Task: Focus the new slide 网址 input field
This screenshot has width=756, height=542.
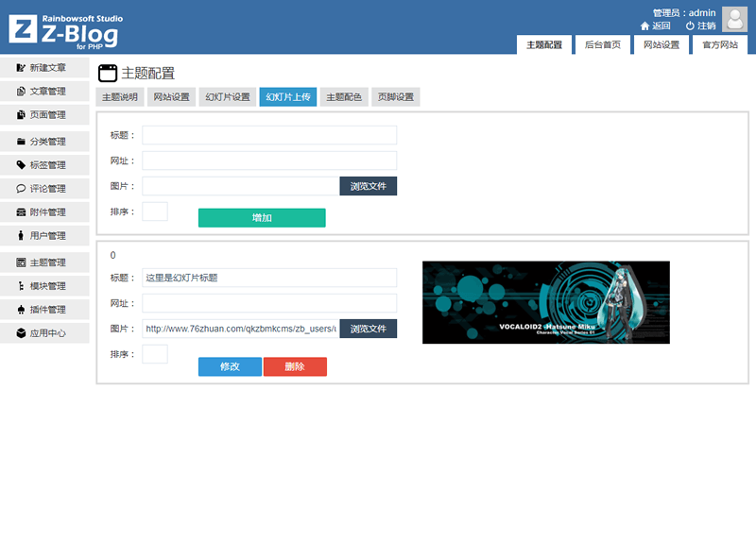Action: point(269,161)
